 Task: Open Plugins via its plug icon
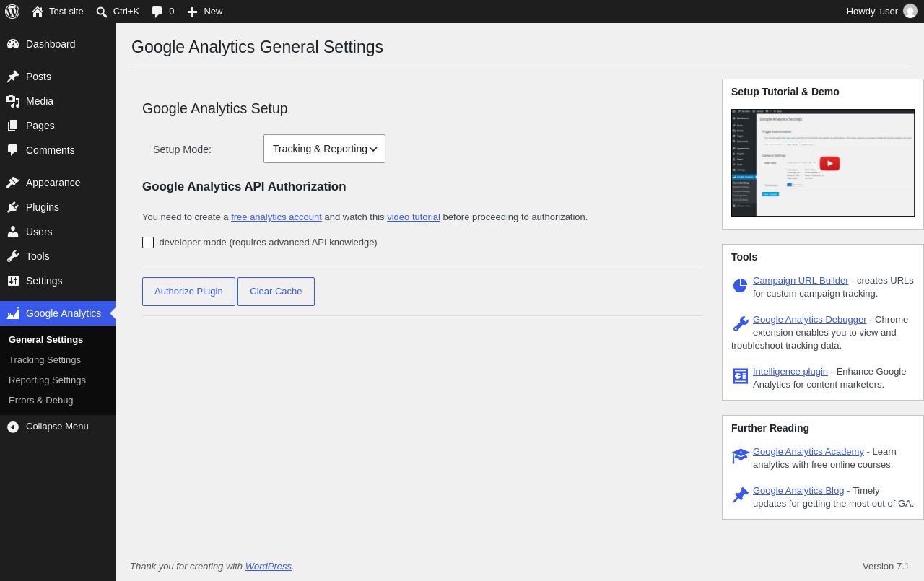(x=13, y=207)
